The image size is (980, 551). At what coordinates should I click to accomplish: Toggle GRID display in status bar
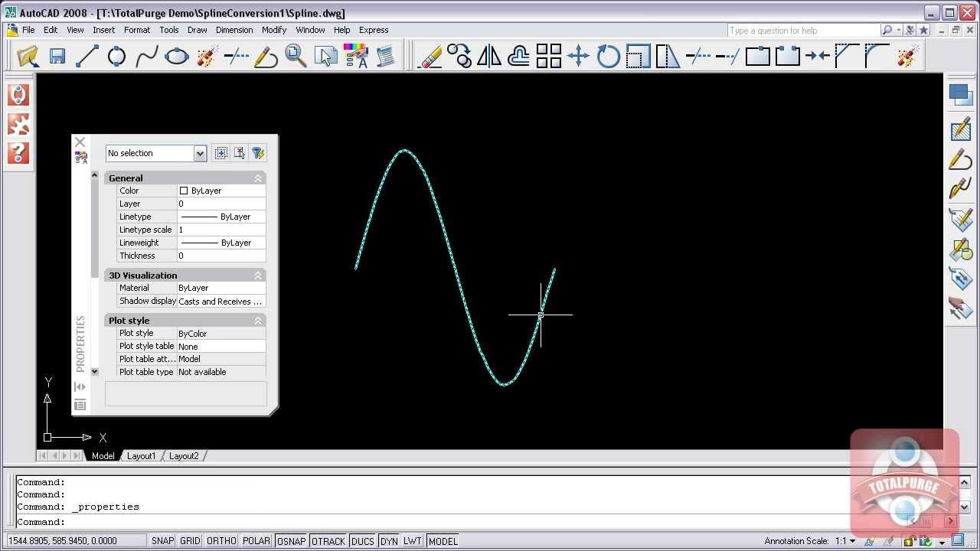[x=190, y=541]
